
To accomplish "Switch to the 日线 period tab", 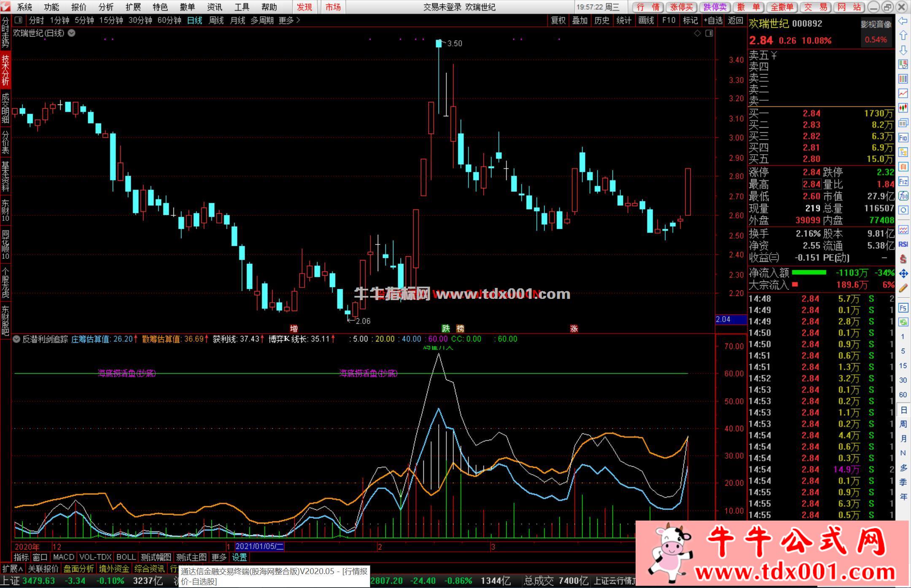I will point(194,20).
